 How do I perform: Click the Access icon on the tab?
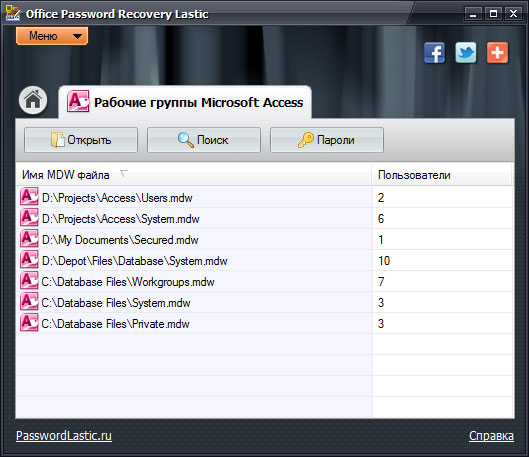pyautogui.click(x=78, y=101)
